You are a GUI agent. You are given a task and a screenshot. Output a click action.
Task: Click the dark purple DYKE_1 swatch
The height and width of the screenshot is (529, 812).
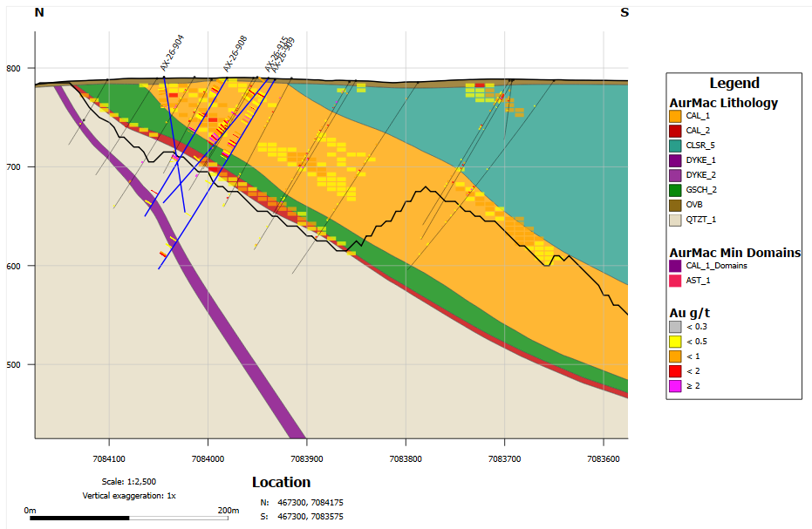[x=675, y=160]
